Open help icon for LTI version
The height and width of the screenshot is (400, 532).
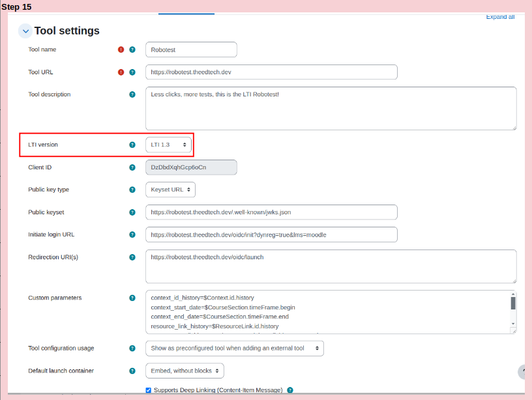coord(132,145)
